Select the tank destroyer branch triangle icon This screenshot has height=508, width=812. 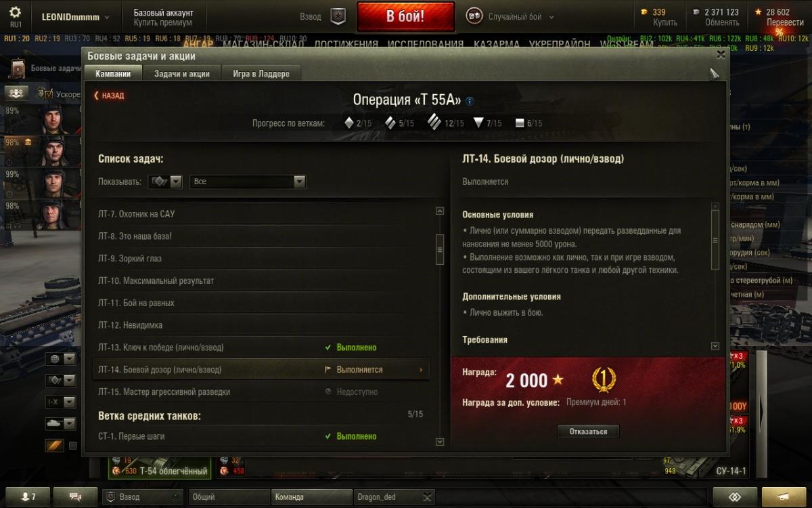tap(478, 123)
